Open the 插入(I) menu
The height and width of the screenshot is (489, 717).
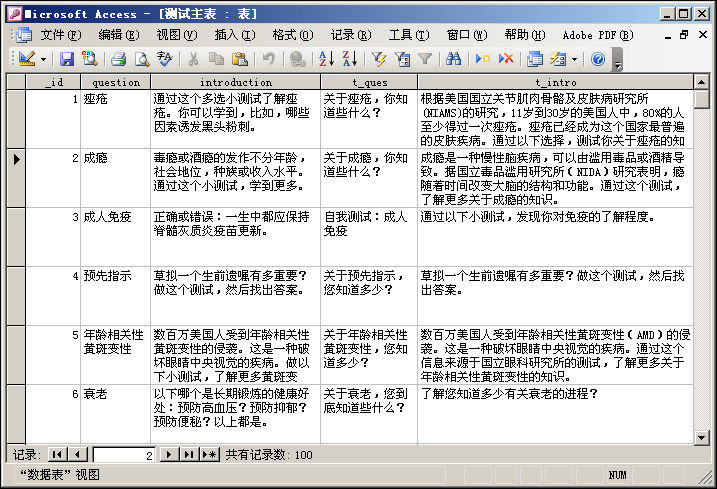[x=235, y=35]
